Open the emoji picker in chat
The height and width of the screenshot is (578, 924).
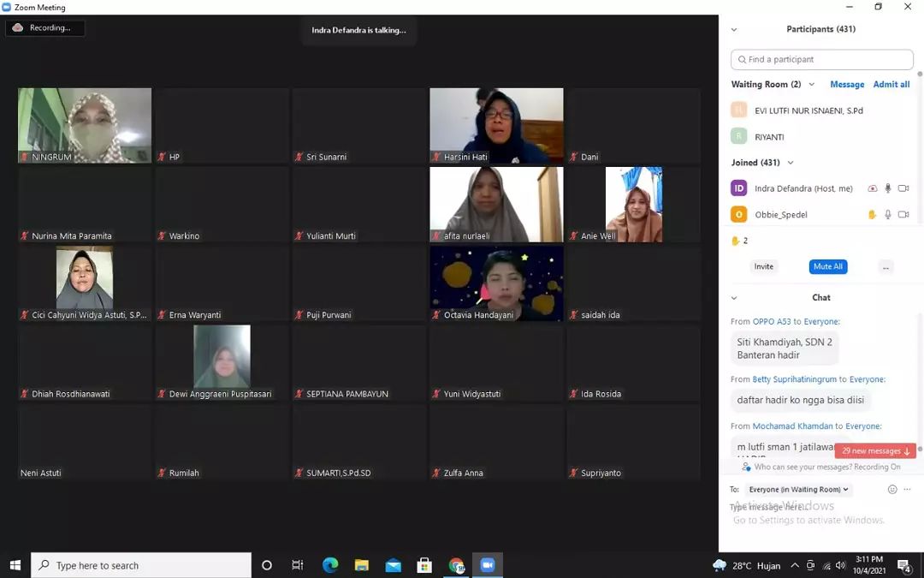tap(892, 489)
